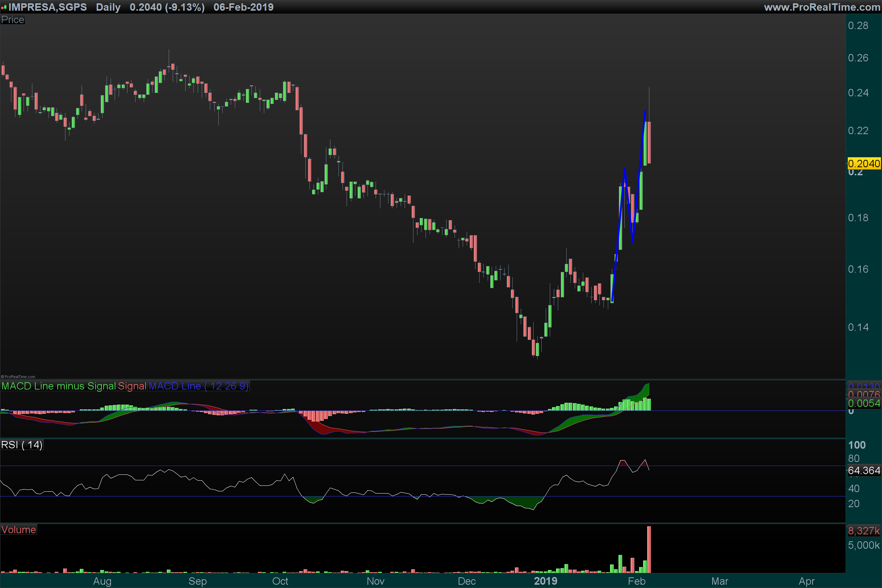
Task: Click the small © ProRealTime.com copyright text
Action: click(18, 377)
